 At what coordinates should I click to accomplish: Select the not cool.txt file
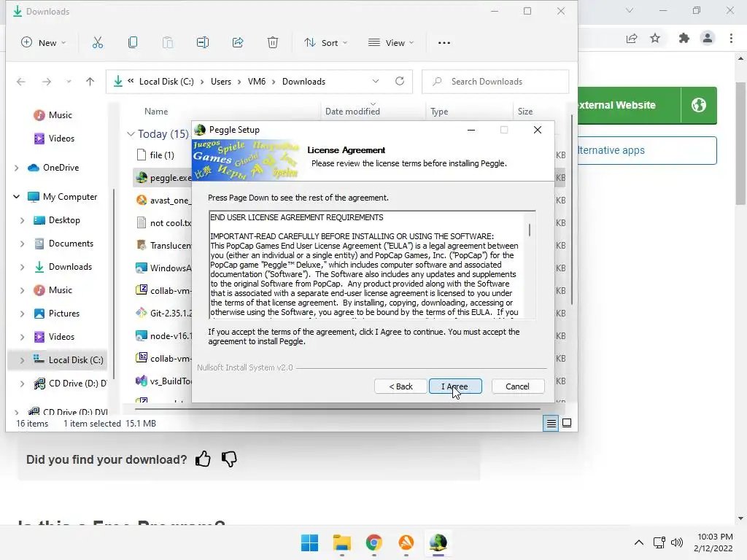click(164, 223)
